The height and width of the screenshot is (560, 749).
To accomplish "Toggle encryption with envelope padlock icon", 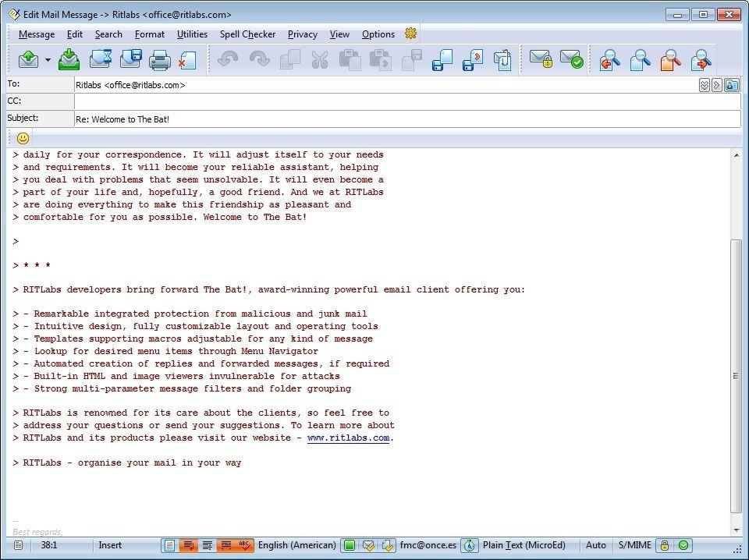I will coord(541,59).
